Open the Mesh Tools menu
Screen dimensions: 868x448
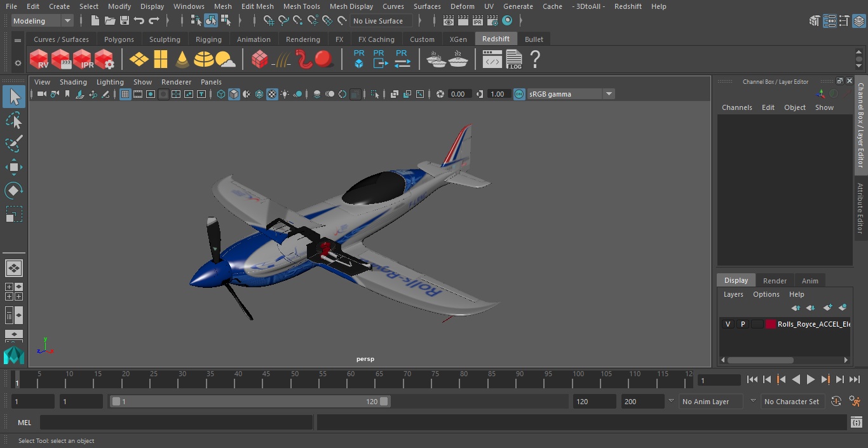tap(301, 6)
